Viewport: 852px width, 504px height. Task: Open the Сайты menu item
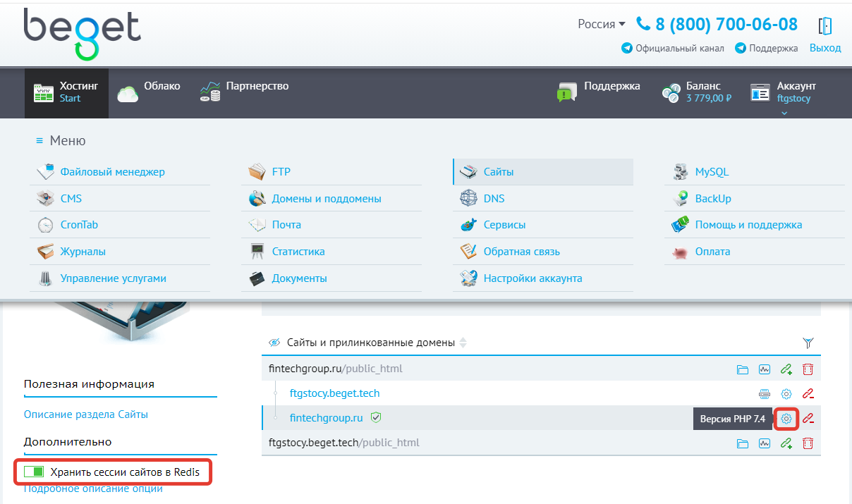542,171
